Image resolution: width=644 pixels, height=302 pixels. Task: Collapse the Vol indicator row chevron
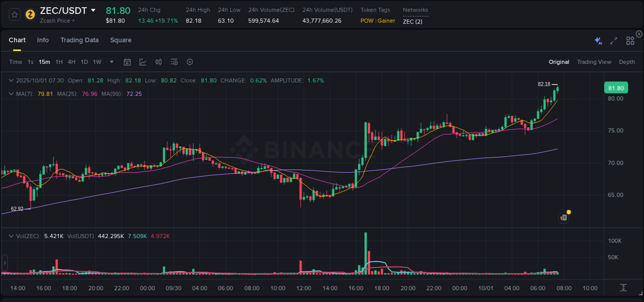click(x=10, y=235)
